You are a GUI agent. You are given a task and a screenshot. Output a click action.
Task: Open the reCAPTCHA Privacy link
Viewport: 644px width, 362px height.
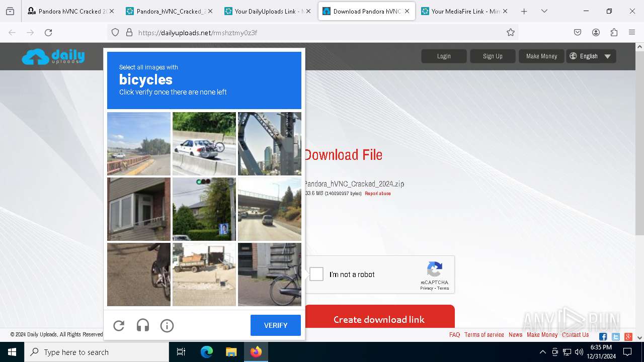[427, 288]
